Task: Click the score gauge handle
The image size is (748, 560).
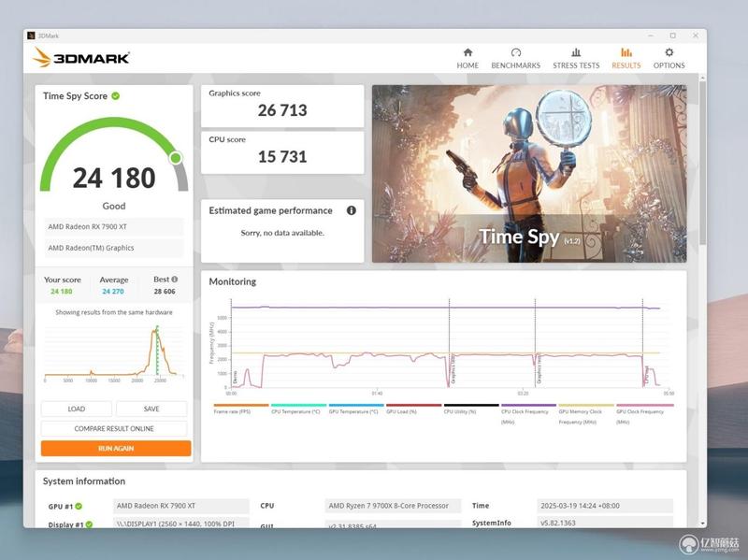Action: 176,158
